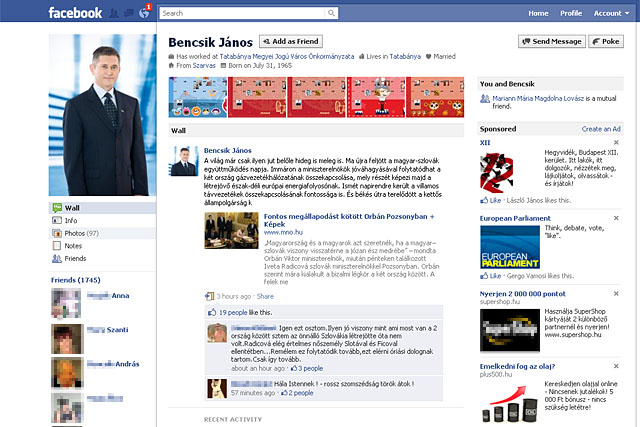Screen dimensions: 640x427
Task: Click the XII ad logo image
Action: tap(496, 172)
